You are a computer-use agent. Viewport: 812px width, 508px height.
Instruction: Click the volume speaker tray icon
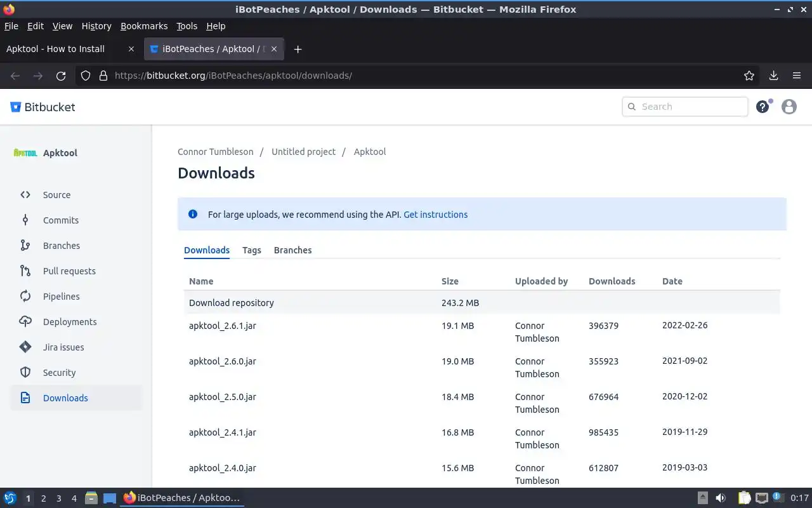(x=721, y=498)
